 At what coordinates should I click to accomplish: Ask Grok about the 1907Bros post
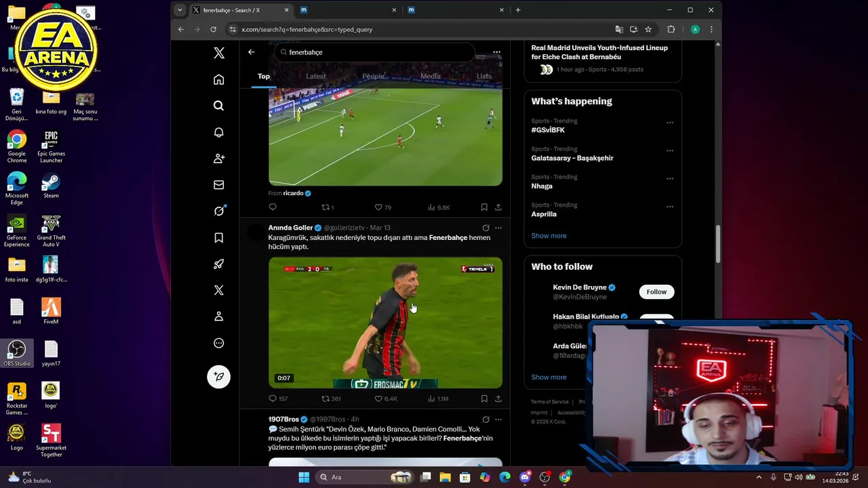(486, 420)
